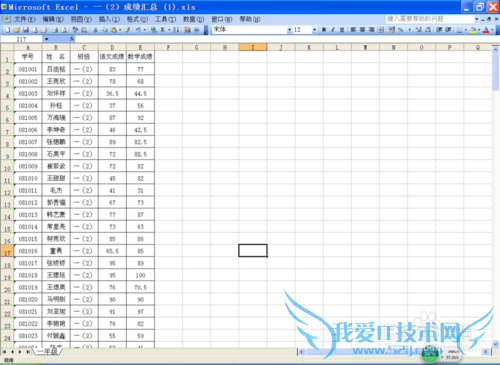This screenshot has width=500, height=365.
Task: Click the Borders icon
Action: (x=459, y=30)
